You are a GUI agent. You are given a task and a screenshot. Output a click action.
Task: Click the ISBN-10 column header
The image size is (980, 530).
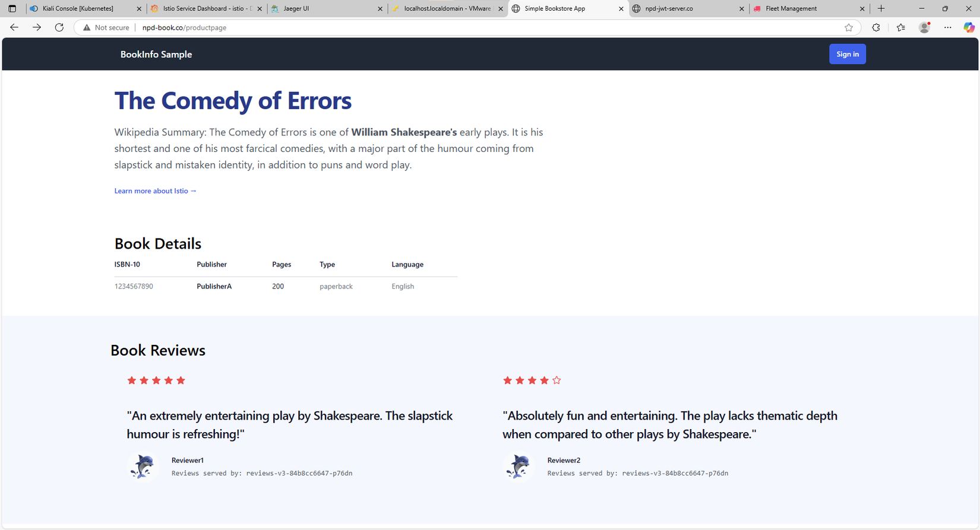point(127,265)
